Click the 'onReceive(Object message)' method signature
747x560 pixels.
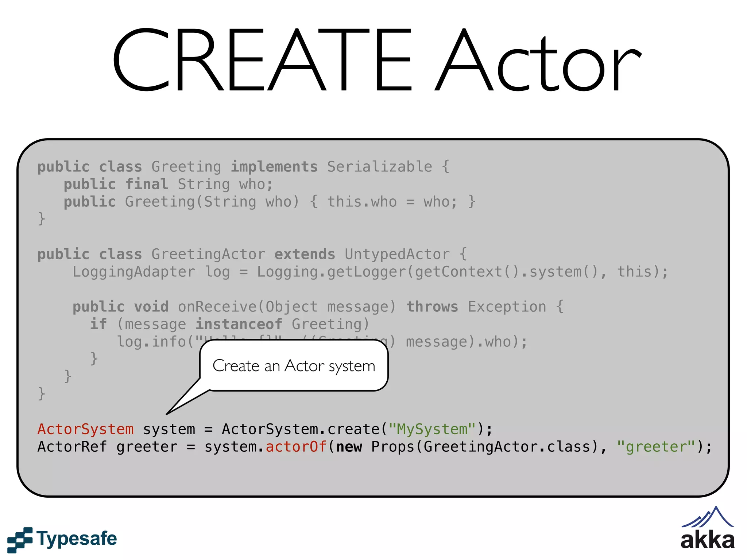point(287,307)
